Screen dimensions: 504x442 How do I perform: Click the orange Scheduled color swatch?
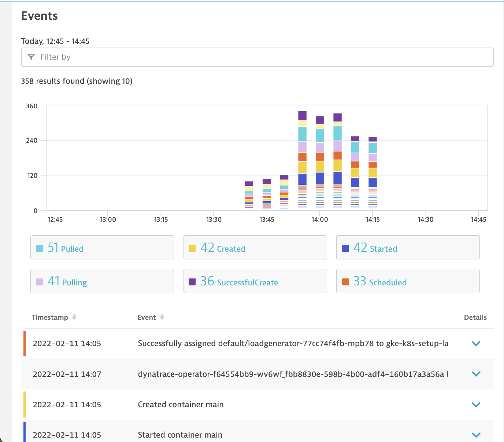click(345, 282)
